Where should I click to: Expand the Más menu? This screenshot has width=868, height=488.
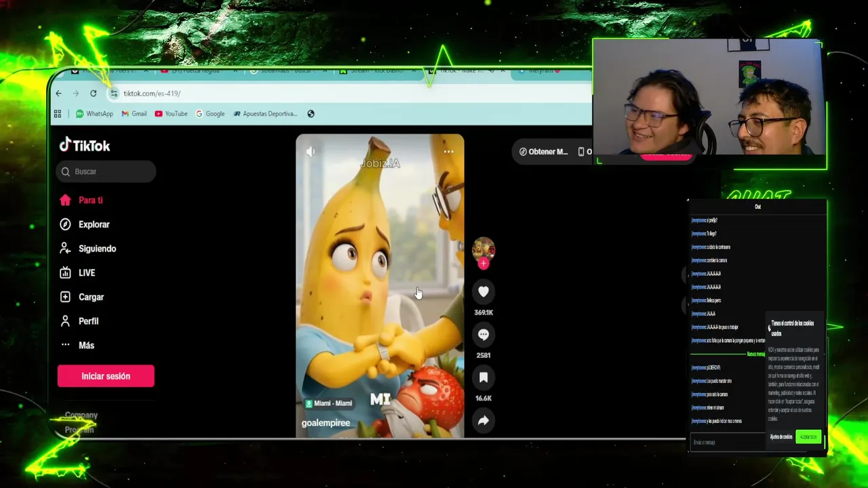tap(77, 346)
